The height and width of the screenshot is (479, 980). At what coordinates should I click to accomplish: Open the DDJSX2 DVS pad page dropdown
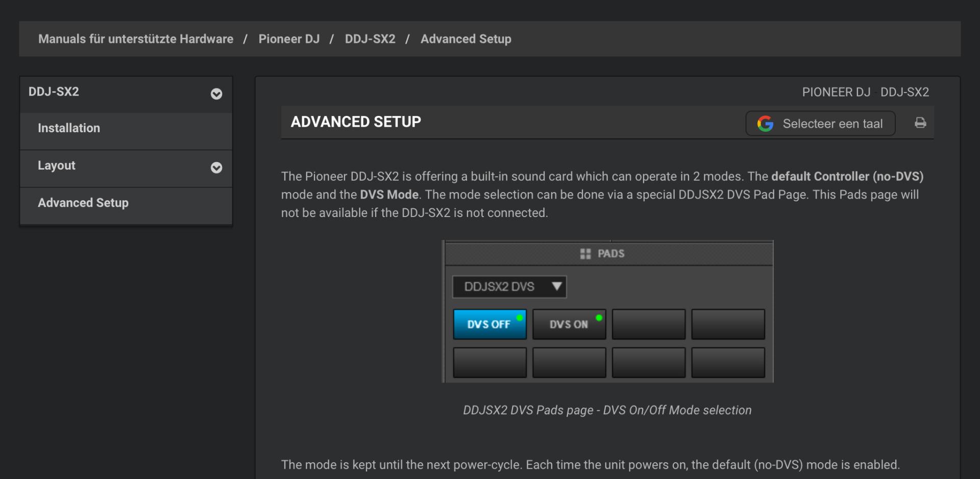[x=509, y=286]
